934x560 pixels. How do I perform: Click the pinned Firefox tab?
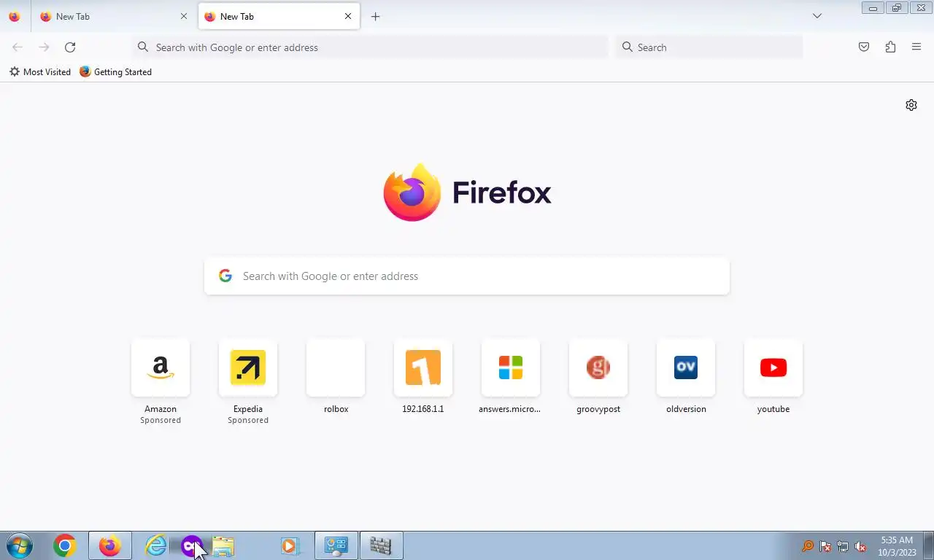(15, 16)
